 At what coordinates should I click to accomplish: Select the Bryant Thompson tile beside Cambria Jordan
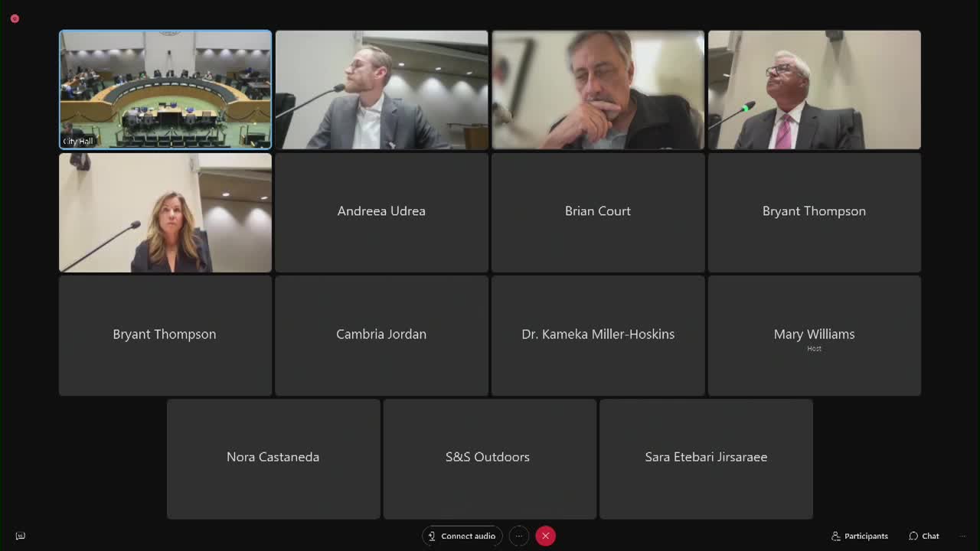pos(165,335)
